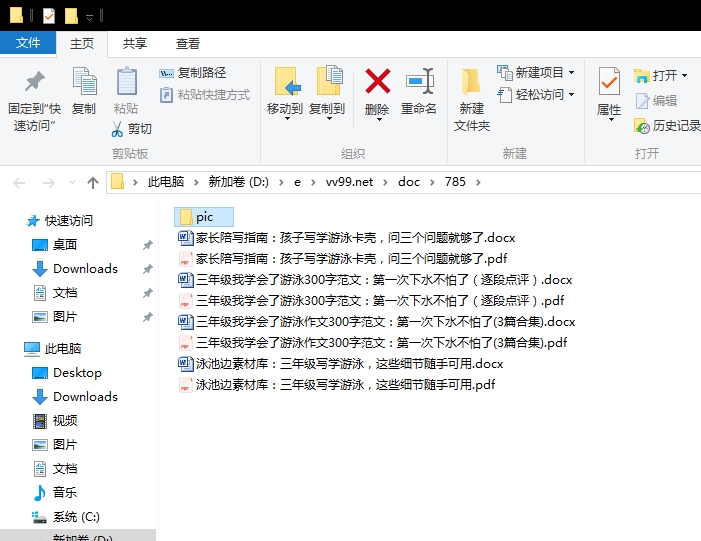Select the pic folder
Screen dimensions: 701x541
point(204,217)
